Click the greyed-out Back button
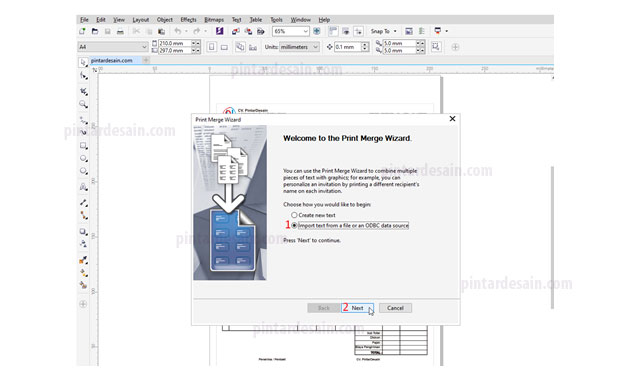The image size is (630, 380). pyautogui.click(x=323, y=308)
